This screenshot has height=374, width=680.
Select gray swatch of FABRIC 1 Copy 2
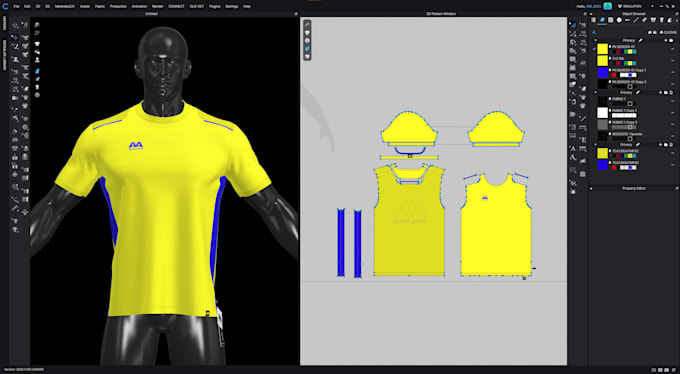tap(602, 125)
